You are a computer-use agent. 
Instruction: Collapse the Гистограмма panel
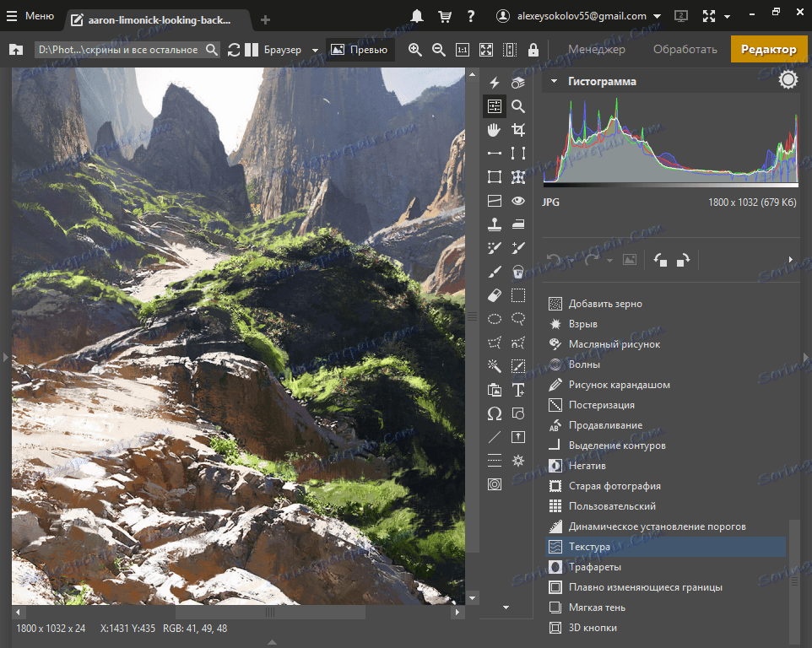tap(554, 82)
